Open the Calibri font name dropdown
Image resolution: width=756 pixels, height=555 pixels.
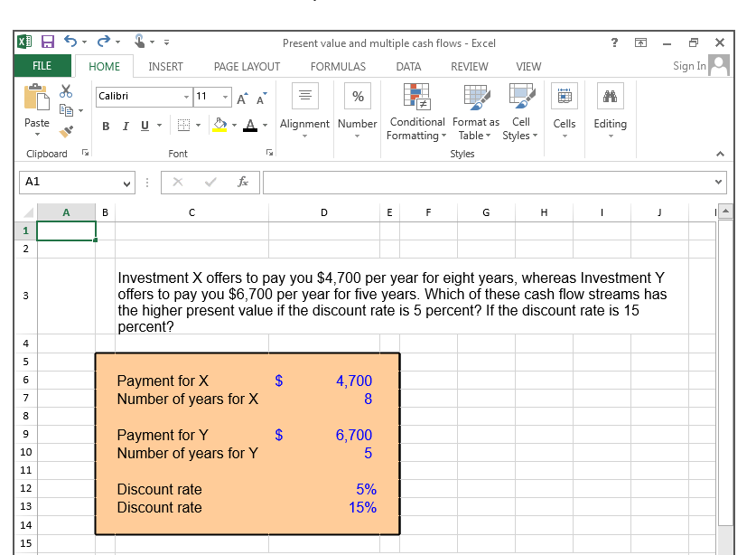pos(187,97)
